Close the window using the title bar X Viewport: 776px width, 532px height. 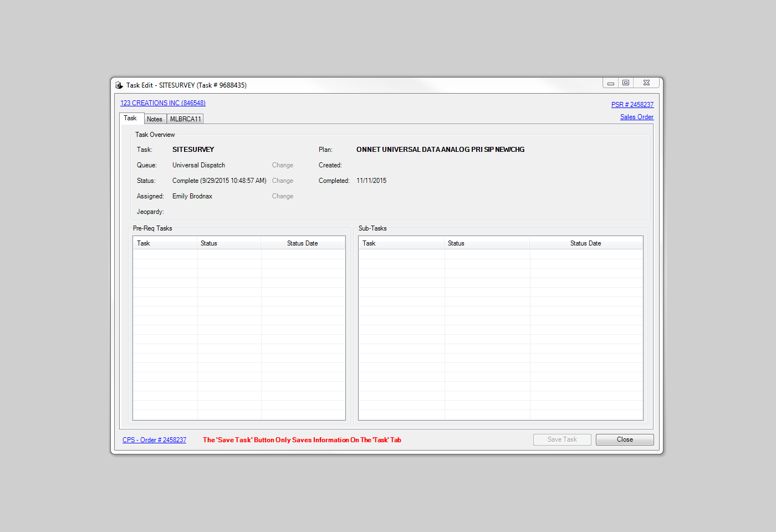[646, 83]
